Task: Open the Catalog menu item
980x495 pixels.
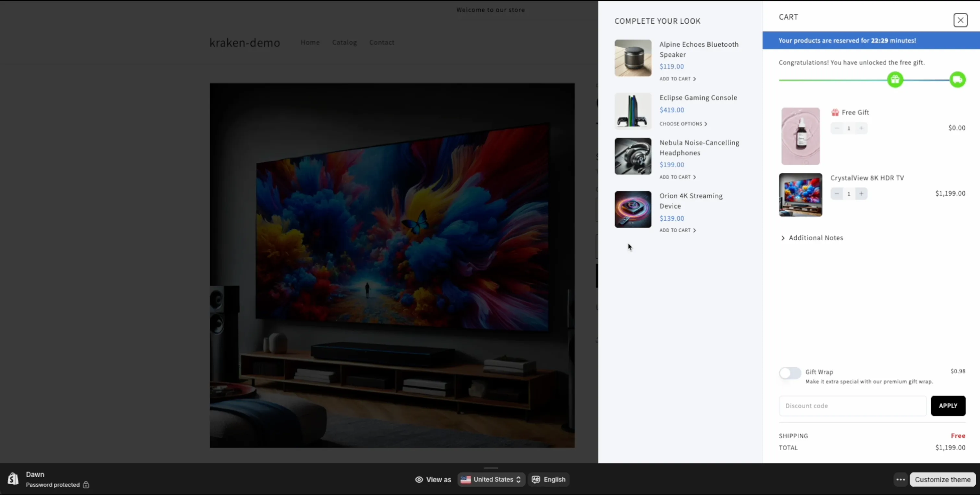Action: (x=344, y=42)
